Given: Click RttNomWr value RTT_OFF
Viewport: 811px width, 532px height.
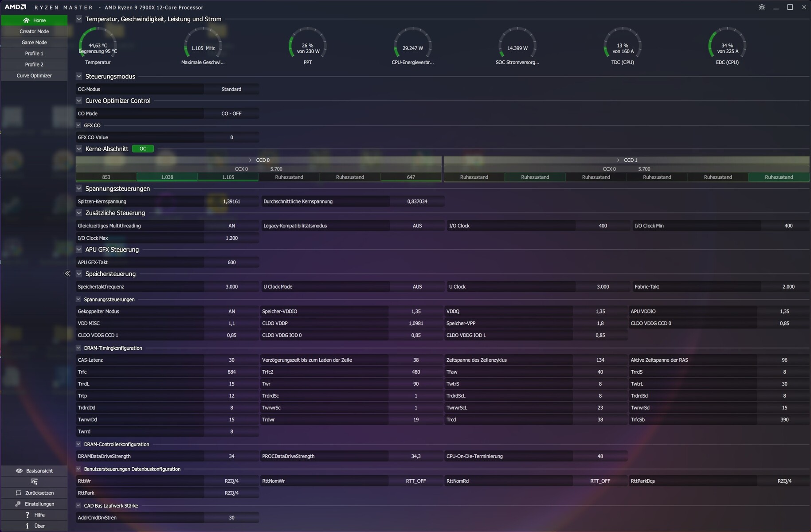Looking at the screenshot, I should pos(416,481).
